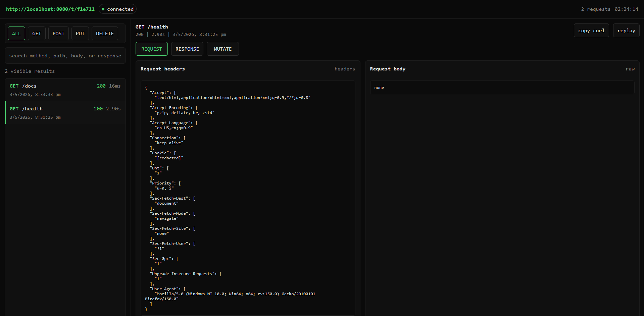
Task: Click the '2 requests' counter
Action: [x=596, y=9]
